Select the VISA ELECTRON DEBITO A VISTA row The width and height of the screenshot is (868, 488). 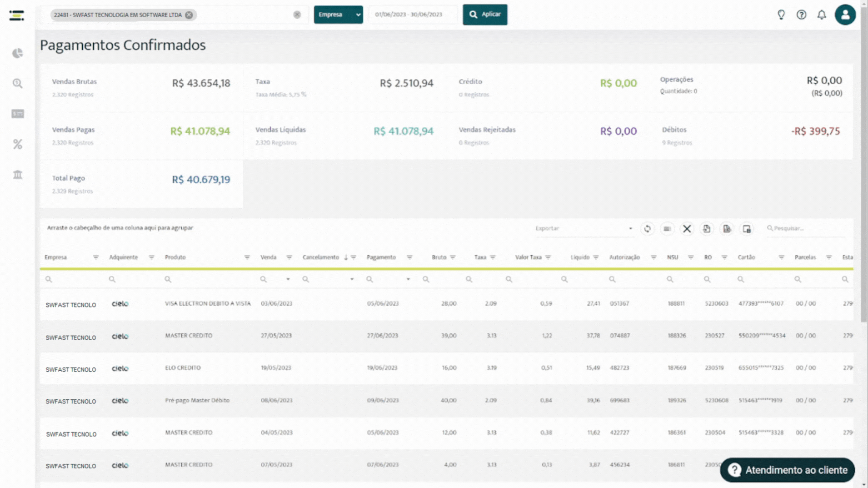(446, 304)
